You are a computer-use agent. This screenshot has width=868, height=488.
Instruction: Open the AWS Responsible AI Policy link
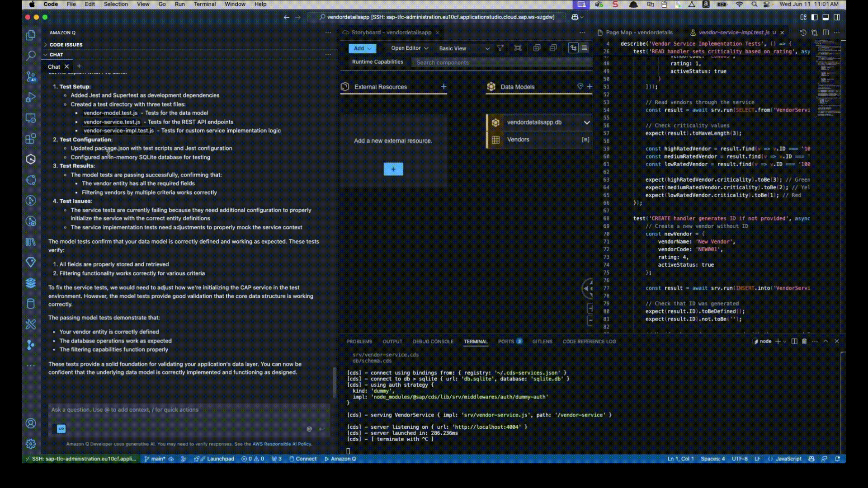coord(282,444)
